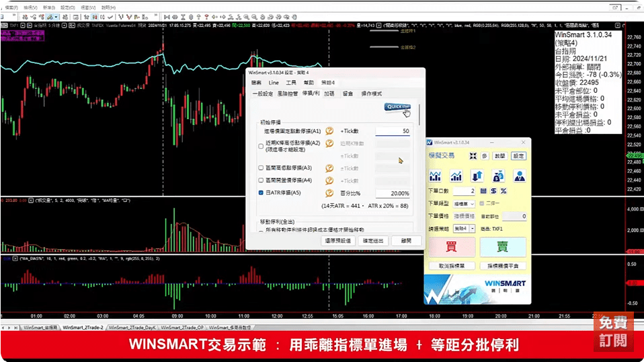Click the collapse arrows icon in WinSmart panel
The height and width of the screenshot is (362, 644).
[x=473, y=155]
